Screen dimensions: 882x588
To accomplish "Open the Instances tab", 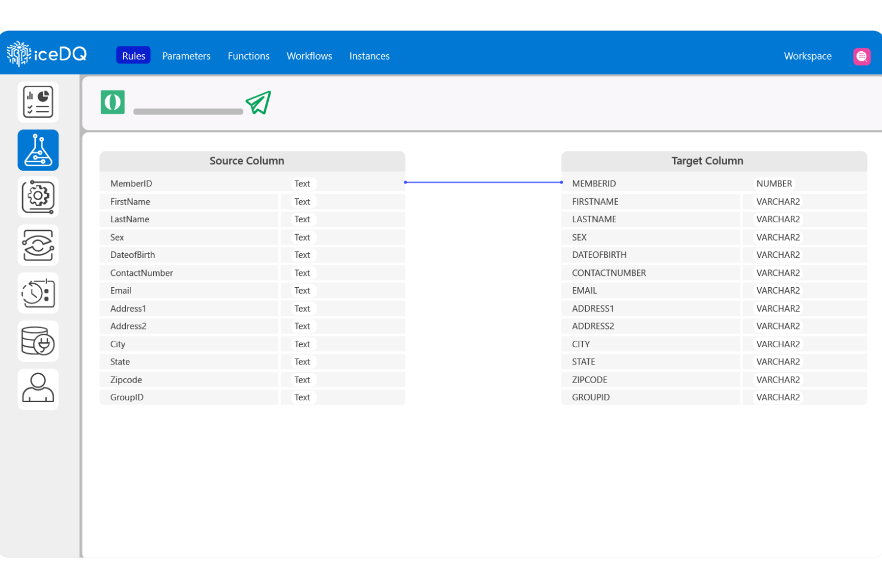I will click(x=369, y=56).
